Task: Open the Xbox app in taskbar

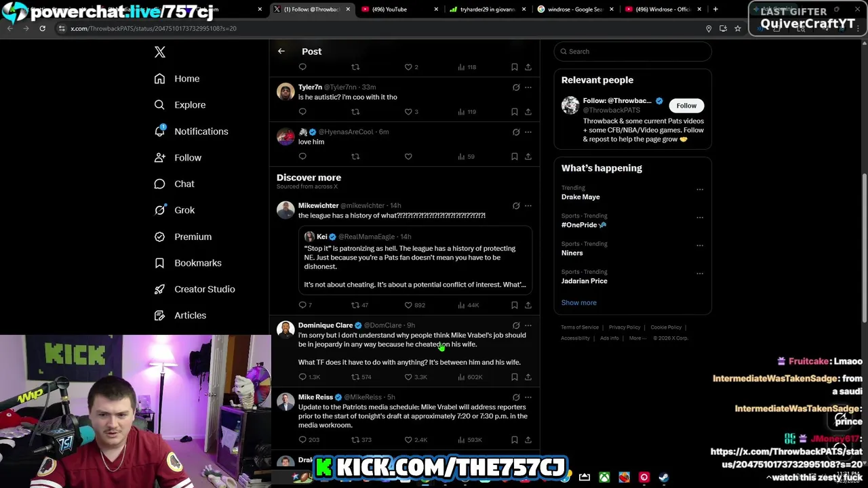Action: 604,478
